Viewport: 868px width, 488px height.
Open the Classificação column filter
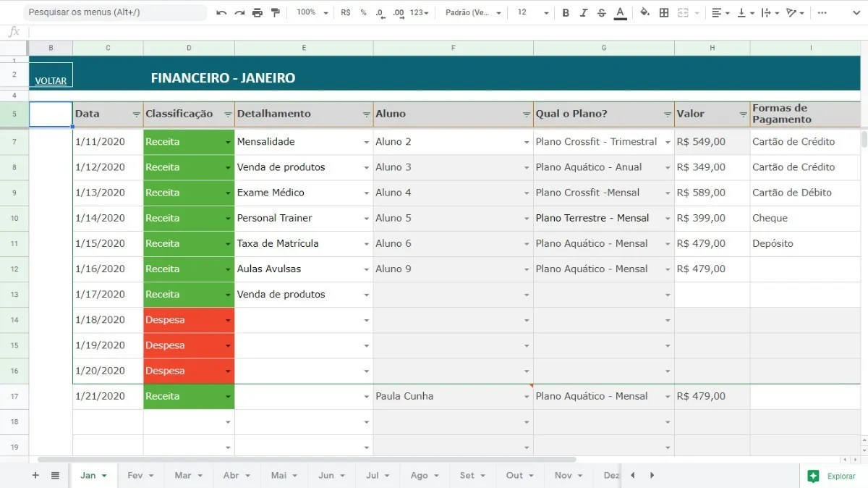(228, 114)
